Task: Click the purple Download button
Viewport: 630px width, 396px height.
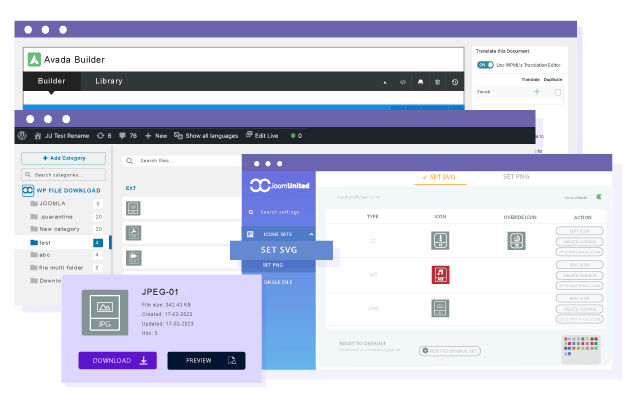Action: click(x=117, y=361)
